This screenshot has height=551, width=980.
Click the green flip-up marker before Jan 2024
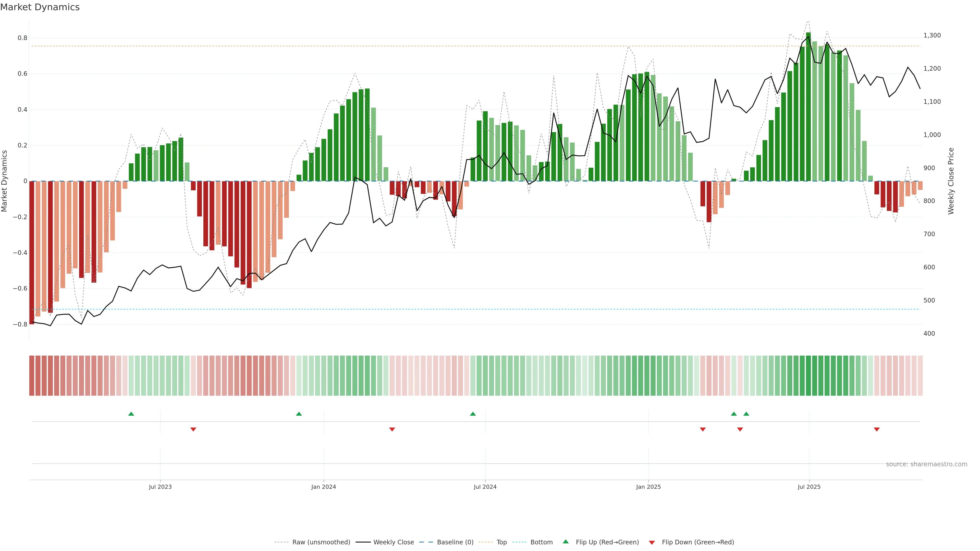[x=299, y=414]
